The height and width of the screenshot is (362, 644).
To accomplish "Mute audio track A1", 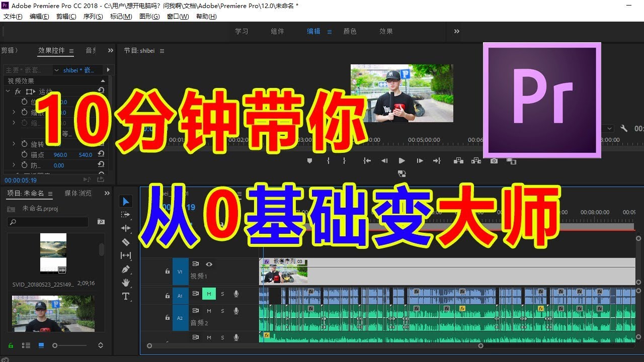I will [209, 294].
